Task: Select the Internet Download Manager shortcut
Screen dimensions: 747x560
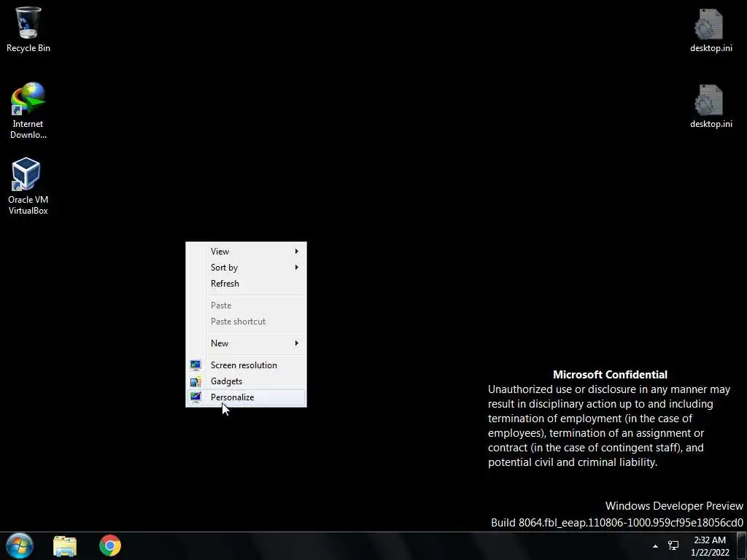Action: [x=28, y=111]
